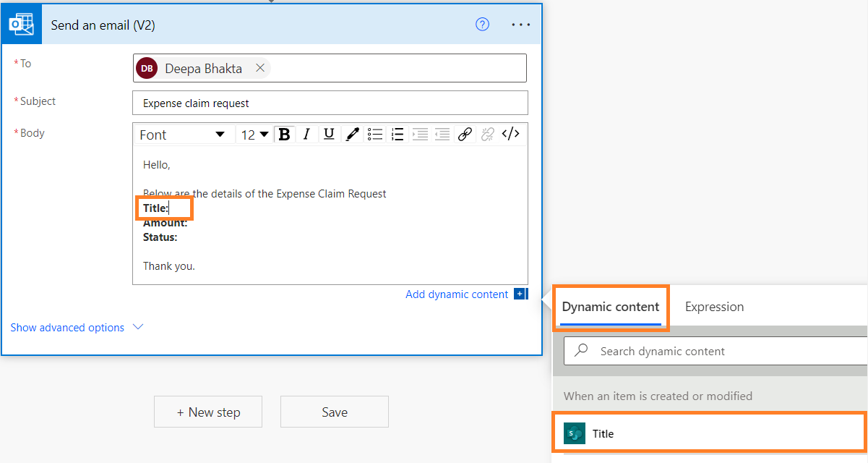This screenshot has height=463, width=868.
Task: Open the Font family dropdown
Action: [183, 134]
